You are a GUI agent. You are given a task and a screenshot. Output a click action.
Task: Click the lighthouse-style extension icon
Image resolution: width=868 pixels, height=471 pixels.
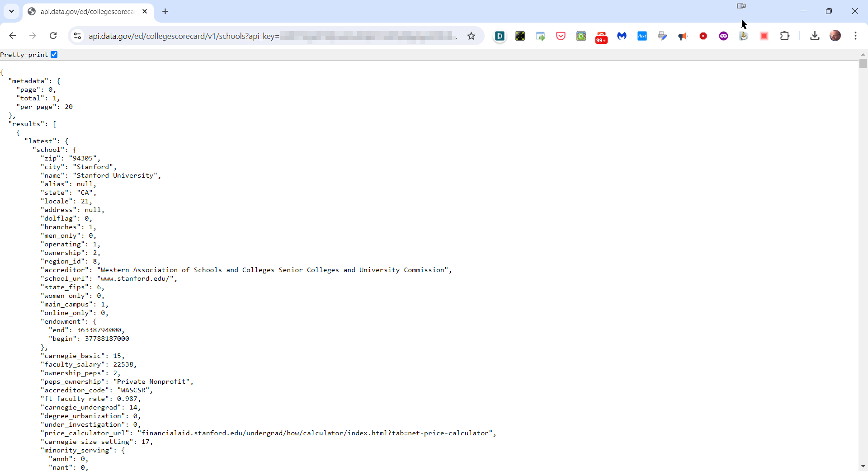tap(744, 36)
